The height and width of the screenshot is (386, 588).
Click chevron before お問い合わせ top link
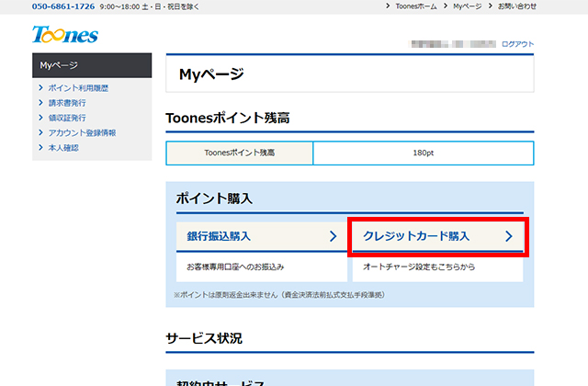490,6
